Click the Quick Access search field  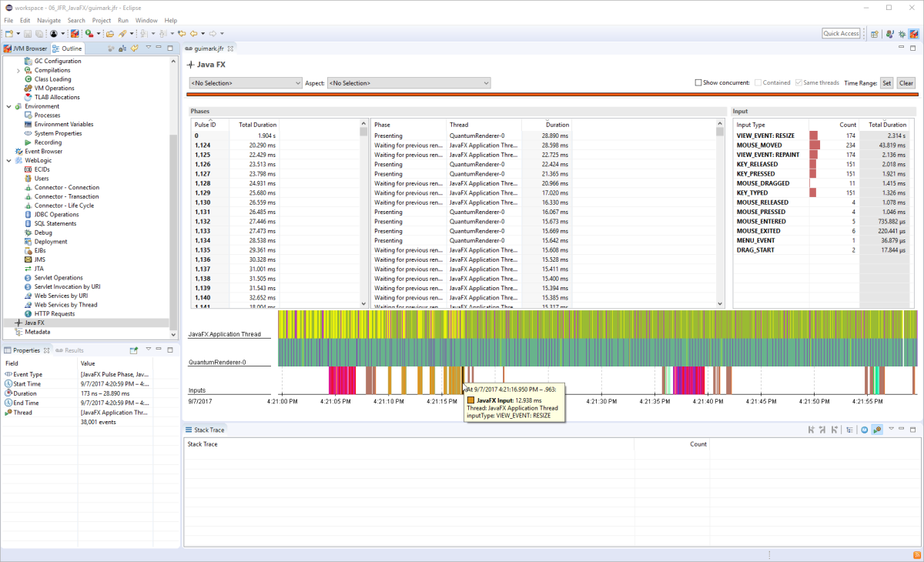coord(841,34)
